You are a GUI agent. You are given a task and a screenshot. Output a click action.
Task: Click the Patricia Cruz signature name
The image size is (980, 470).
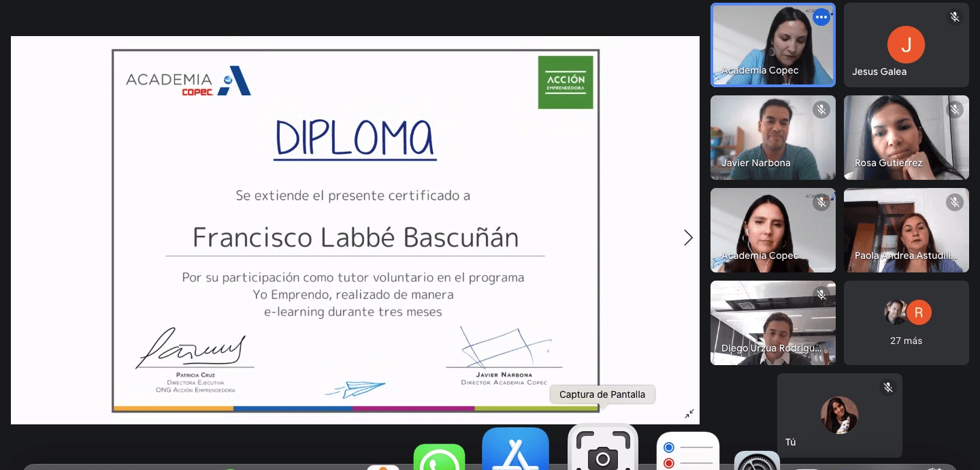pyautogui.click(x=195, y=375)
